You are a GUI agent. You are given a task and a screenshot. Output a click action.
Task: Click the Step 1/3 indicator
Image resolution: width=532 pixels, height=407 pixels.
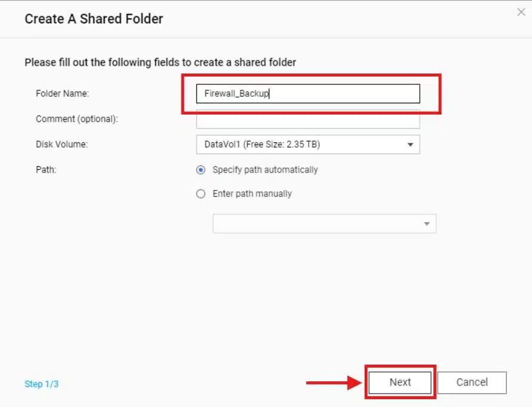tap(42, 384)
